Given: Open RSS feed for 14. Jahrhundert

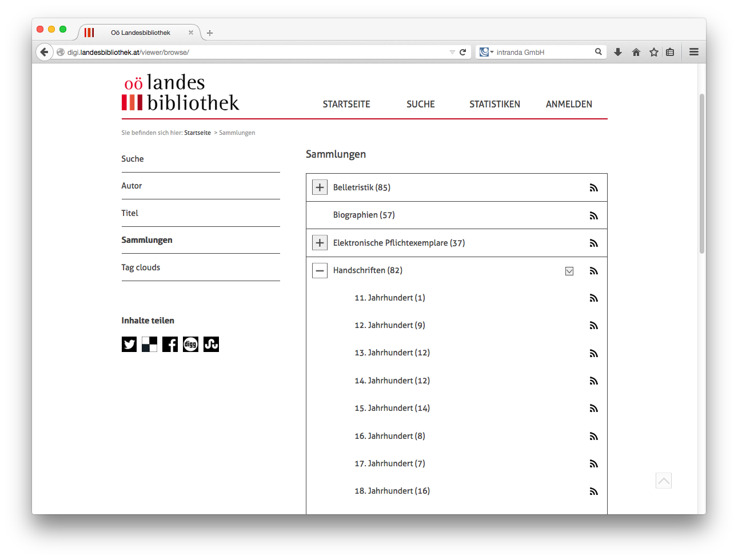Looking at the screenshot, I should (x=594, y=381).
